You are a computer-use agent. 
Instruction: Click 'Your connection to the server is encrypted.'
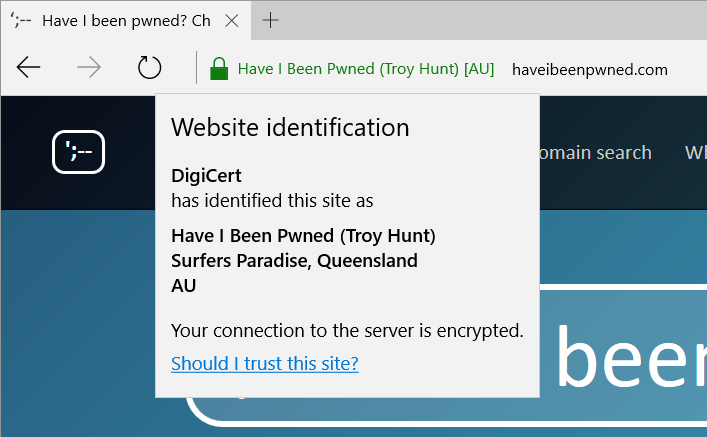coord(347,331)
